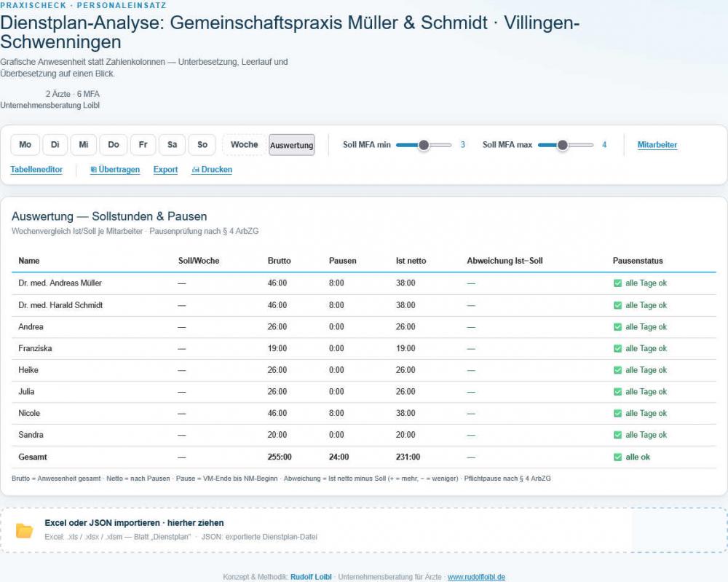728x582 pixels.
Task: Switch to the Woche view
Action: [x=244, y=144]
